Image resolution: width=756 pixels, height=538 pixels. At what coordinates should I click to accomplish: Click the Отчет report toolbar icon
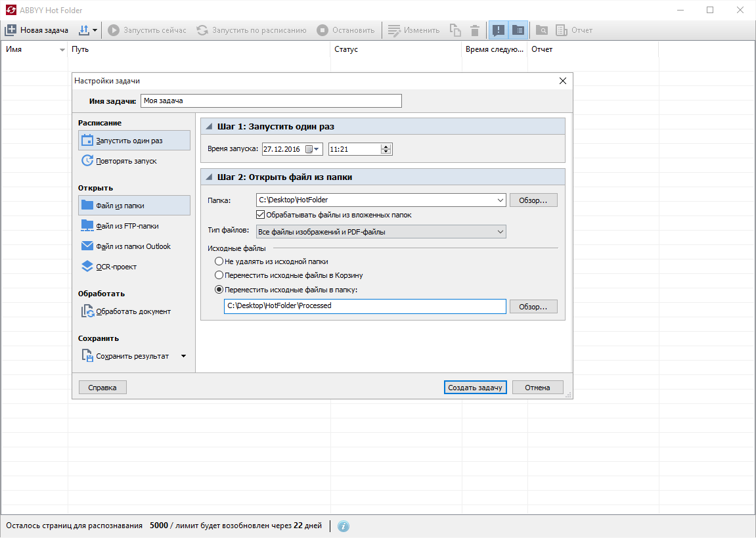point(561,30)
